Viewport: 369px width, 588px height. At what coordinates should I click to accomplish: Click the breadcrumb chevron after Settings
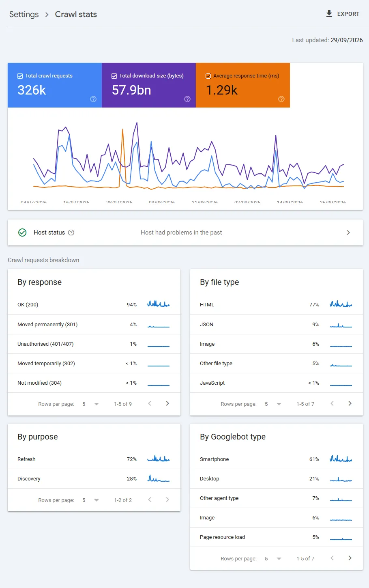coord(47,15)
